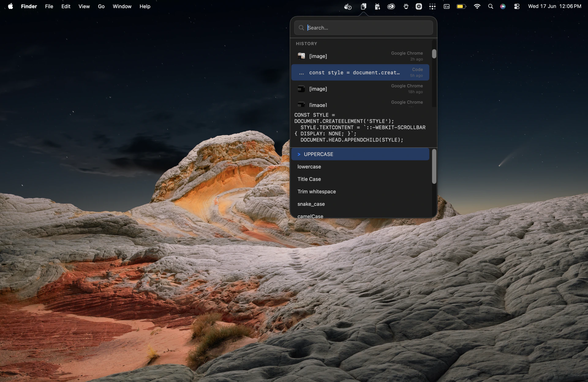The width and height of the screenshot is (588, 382).
Task: Apply the snake_case transformation
Action: coord(360,204)
